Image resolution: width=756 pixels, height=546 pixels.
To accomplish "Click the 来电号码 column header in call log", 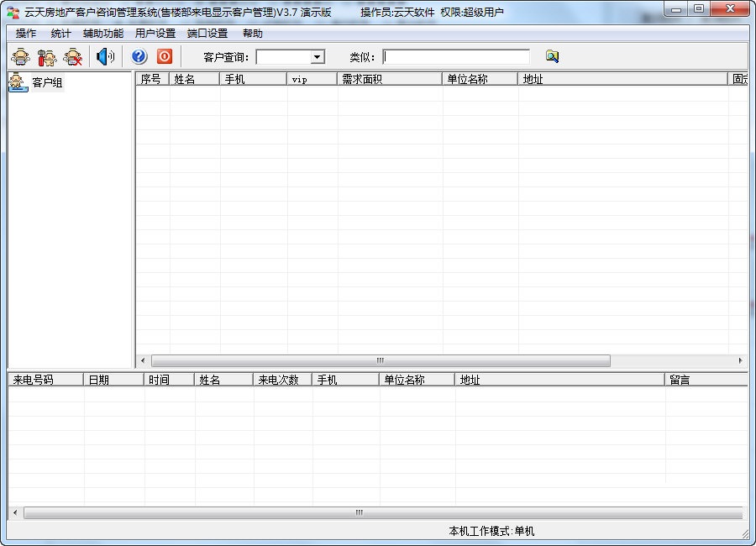I will [45, 380].
